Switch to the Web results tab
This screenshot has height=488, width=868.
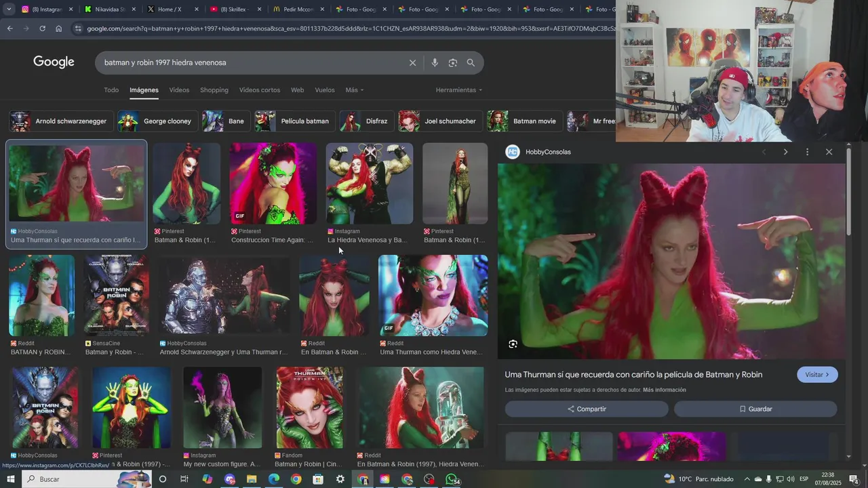[x=298, y=90]
